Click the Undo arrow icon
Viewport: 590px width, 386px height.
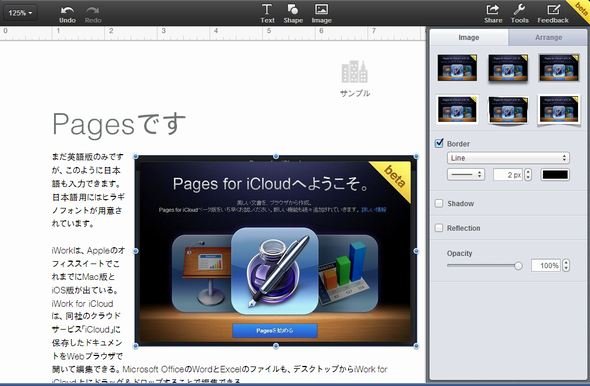click(x=67, y=10)
